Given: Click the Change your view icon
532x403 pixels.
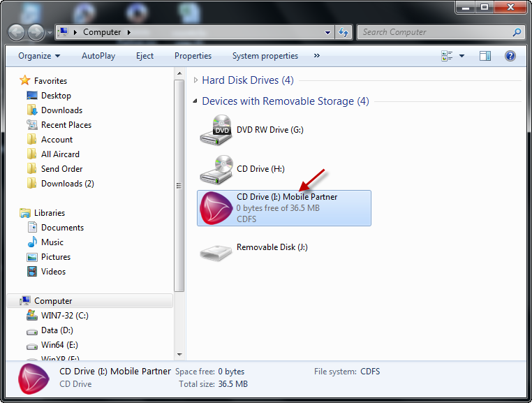Looking at the screenshot, I should (x=447, y=56).
